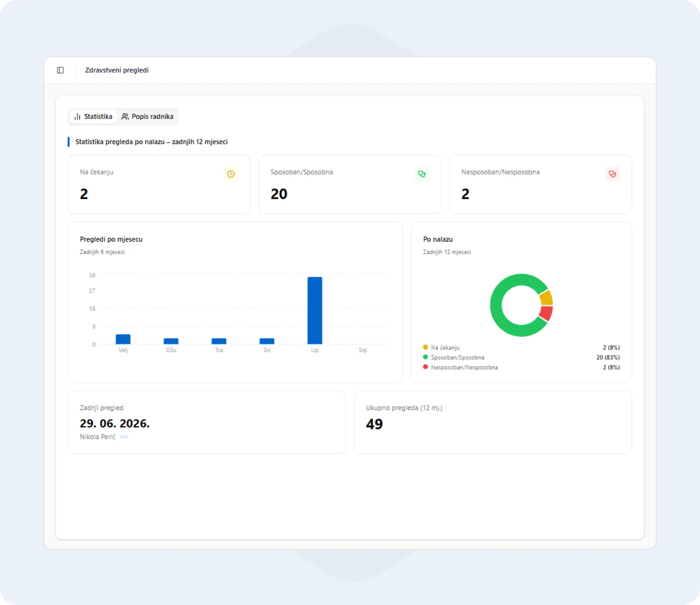
Task: Click the Statistika pregleda po nalazu heading
Action: pos(152,142)
